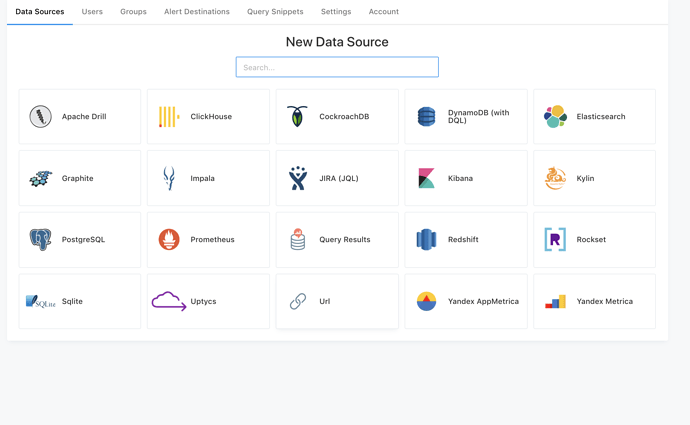Screen dimensions: 690x425
Task: Click the DynamoDB database icon
Action: (x=426, y=117)
